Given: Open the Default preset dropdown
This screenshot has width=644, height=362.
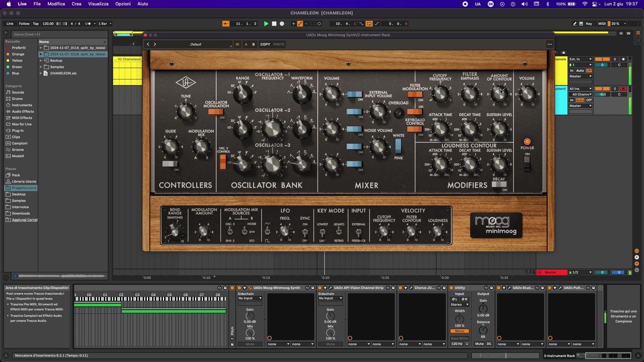Looking at the screenshot, I should pyautogui.click(x=196, y=44).
